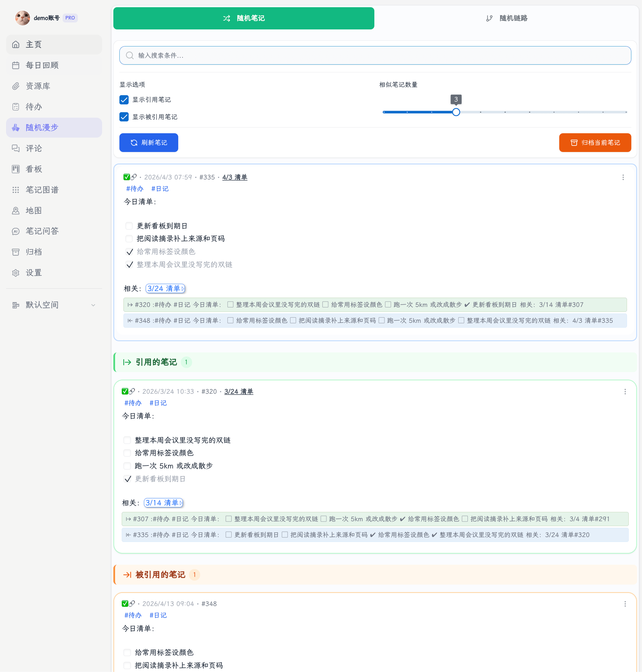642x672 pixels.
Task: Open three-dot menu of note #335
Action: point(623,177)
